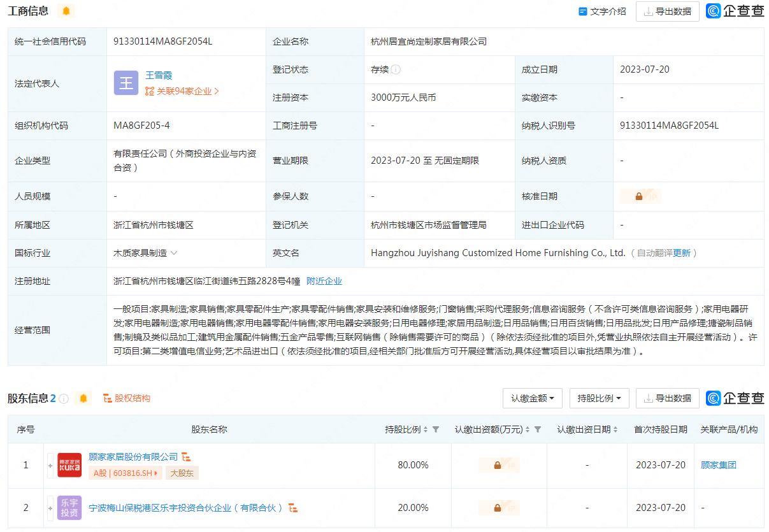
Task: Open the 持股比例 filter dropdown button
Action: tap(600, 398)
